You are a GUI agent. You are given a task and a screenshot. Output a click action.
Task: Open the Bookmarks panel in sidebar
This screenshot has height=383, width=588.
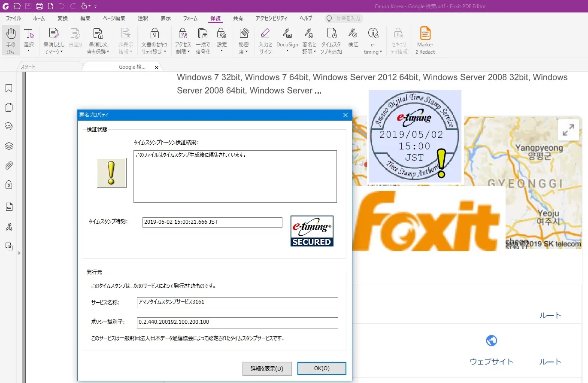click(x=9, y=88)
